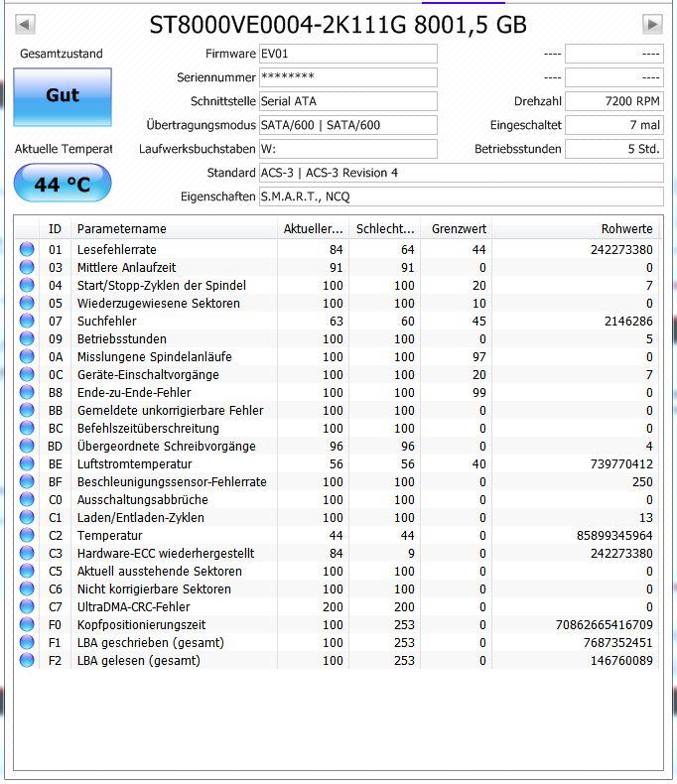
Task: Click the Übertragungsmodus SATA/600 field
Action: tap(348, 125)
